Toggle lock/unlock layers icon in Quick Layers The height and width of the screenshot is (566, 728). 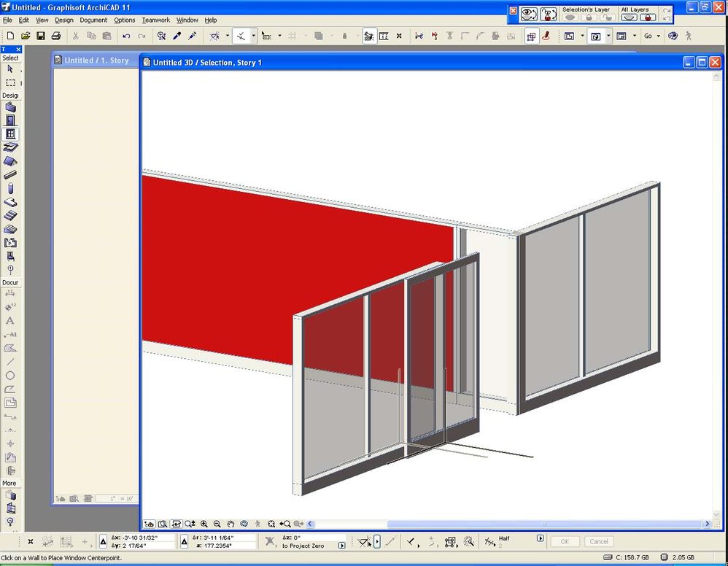[x=549, y=14]
